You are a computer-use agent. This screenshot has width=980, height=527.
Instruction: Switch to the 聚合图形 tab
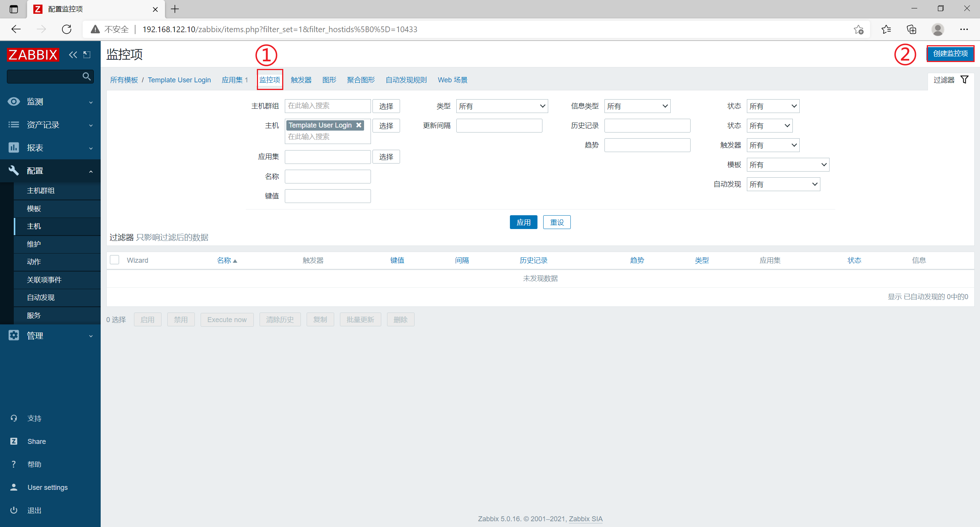click(x=361, y=80)
